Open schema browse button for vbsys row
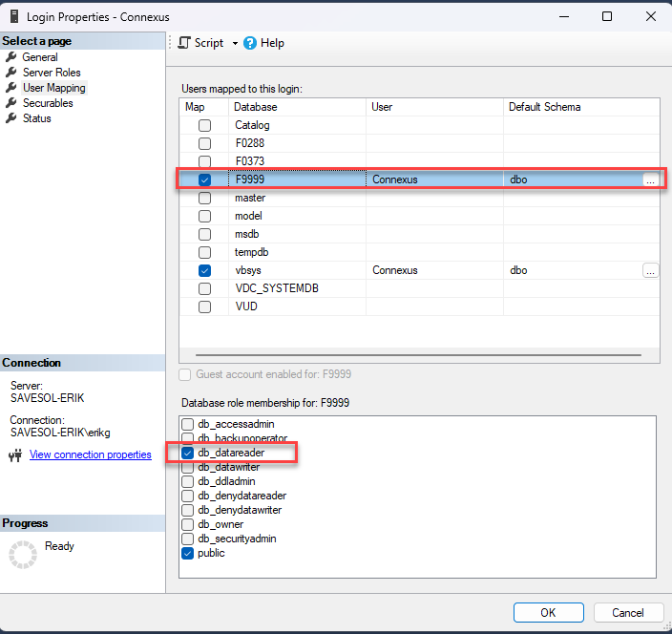 (650, 271)
